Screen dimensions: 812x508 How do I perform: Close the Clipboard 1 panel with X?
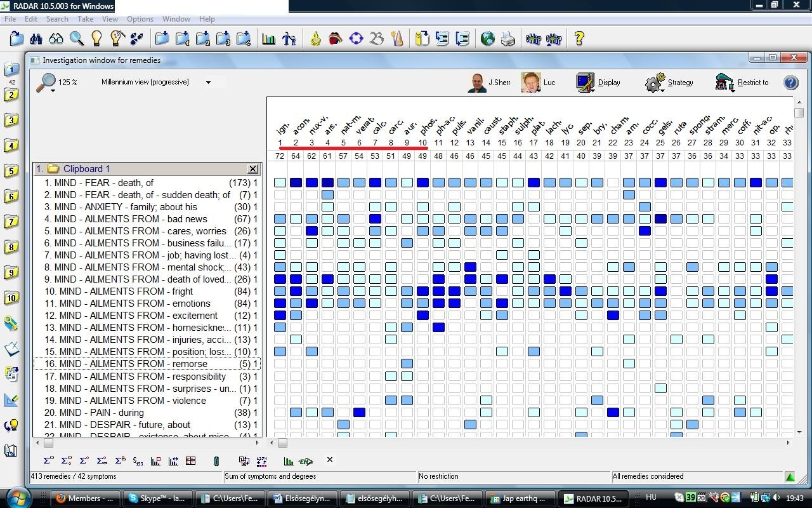[x=252, y=169]
